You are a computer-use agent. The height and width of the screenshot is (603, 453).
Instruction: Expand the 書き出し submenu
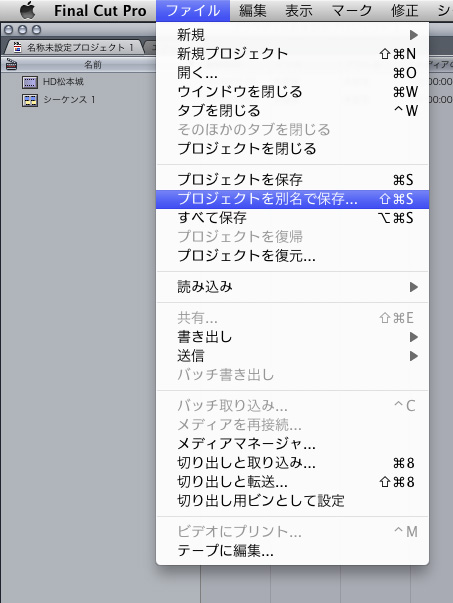pos(292,337)
